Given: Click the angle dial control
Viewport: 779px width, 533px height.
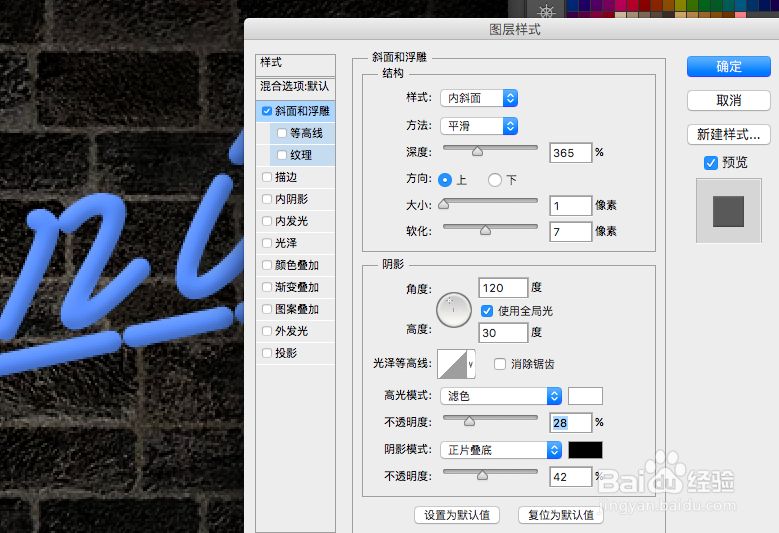Looking at the screenshot, I should tap(454, 310).
